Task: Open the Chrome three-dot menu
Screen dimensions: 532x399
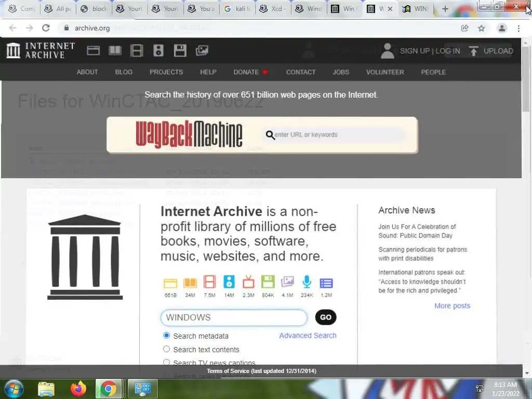Action: click(x=518, y=28)
